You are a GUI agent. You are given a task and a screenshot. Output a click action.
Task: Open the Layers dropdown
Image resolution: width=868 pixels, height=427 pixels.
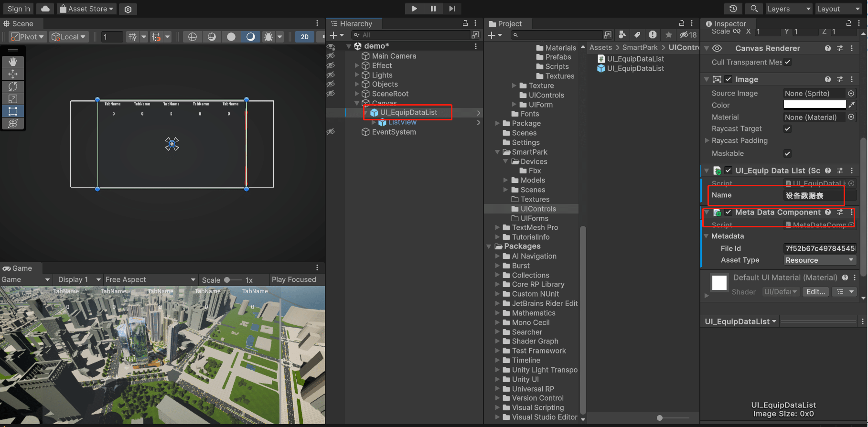pos(788,9)
